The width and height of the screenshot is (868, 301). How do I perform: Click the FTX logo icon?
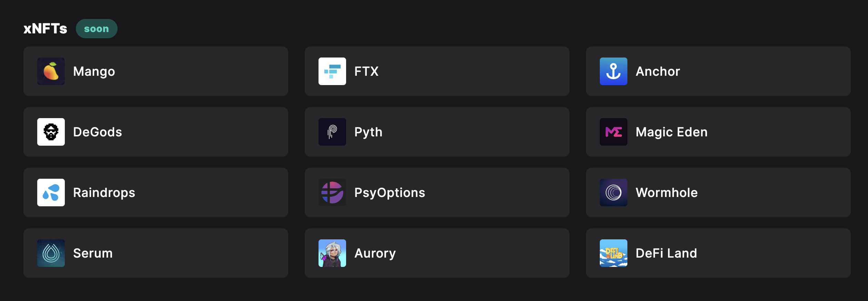pos(332,71)
